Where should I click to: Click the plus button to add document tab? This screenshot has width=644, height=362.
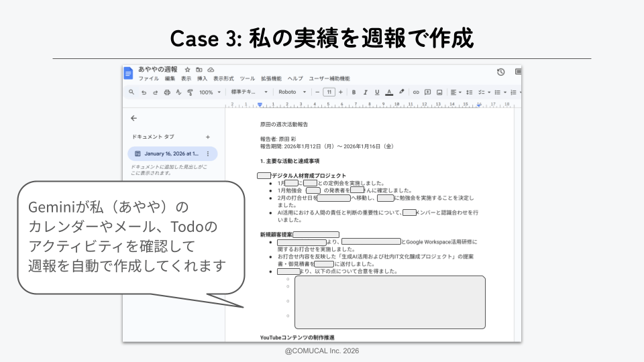click(x=207, y=137)
